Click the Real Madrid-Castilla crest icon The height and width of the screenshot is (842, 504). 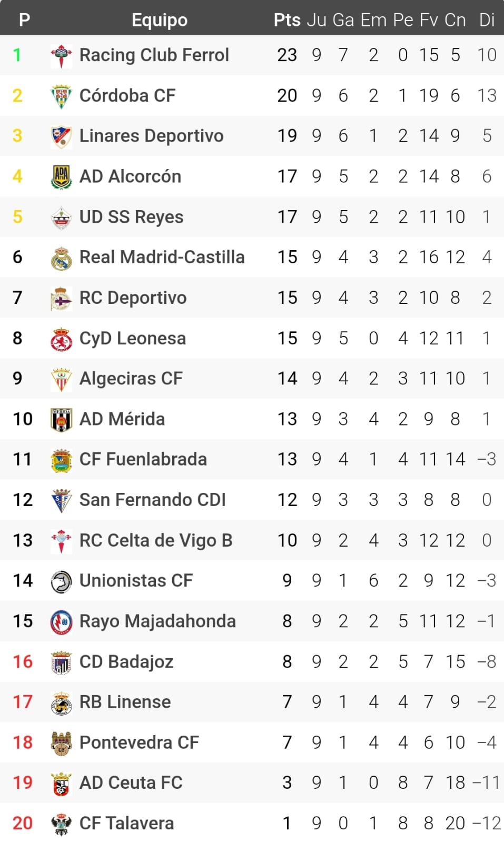tap(61, 257)
